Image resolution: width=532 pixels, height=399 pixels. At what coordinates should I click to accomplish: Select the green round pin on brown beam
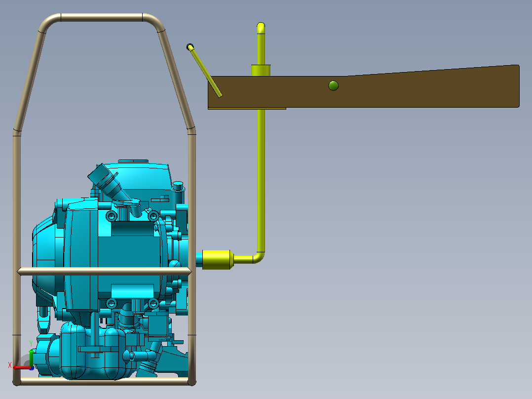click(x=334, y=85)
